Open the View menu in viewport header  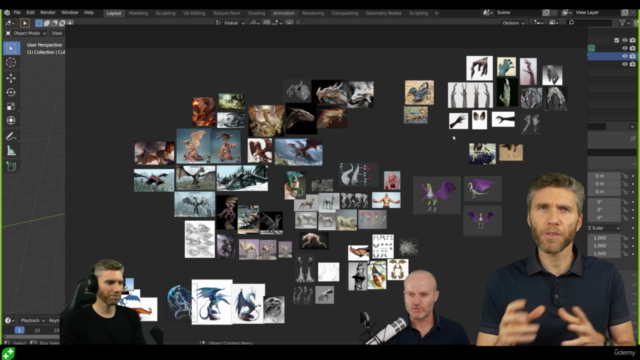[x=57, y=33]
